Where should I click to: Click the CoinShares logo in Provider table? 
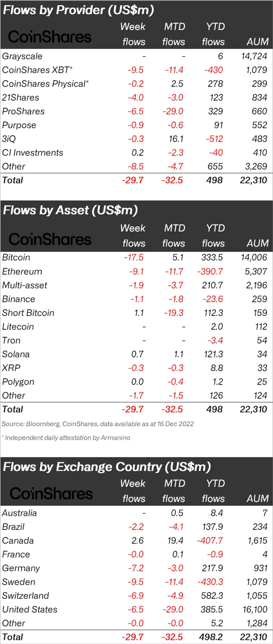[50, 37]
